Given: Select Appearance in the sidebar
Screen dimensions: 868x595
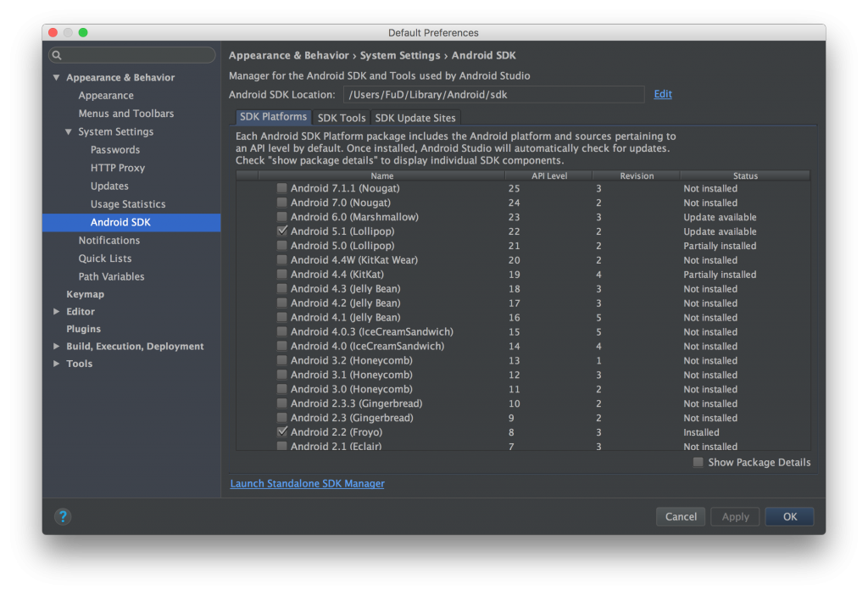Looking at the screenshot, I should click(x=106, y=96).
